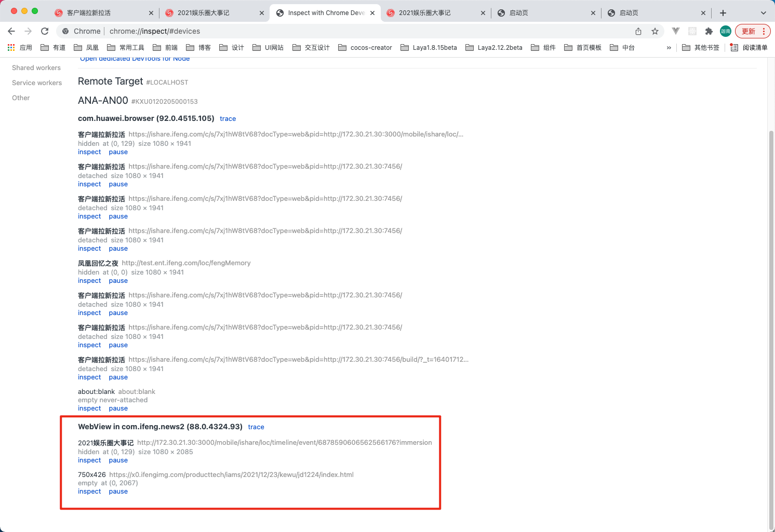Open the 有道 bookmark folder
Image resolution: width=775 pixels, height=532 pixels.
[53, 47]
